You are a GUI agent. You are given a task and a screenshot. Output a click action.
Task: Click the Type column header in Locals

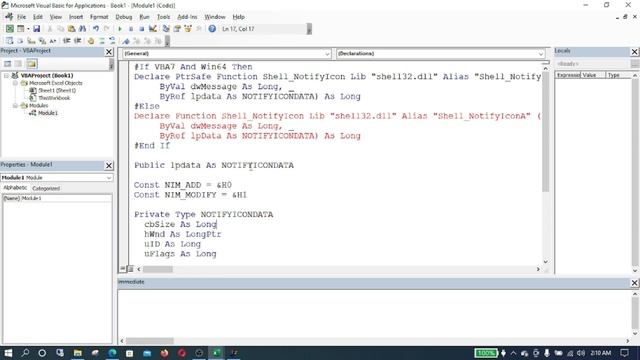click(x=618, y=75)
